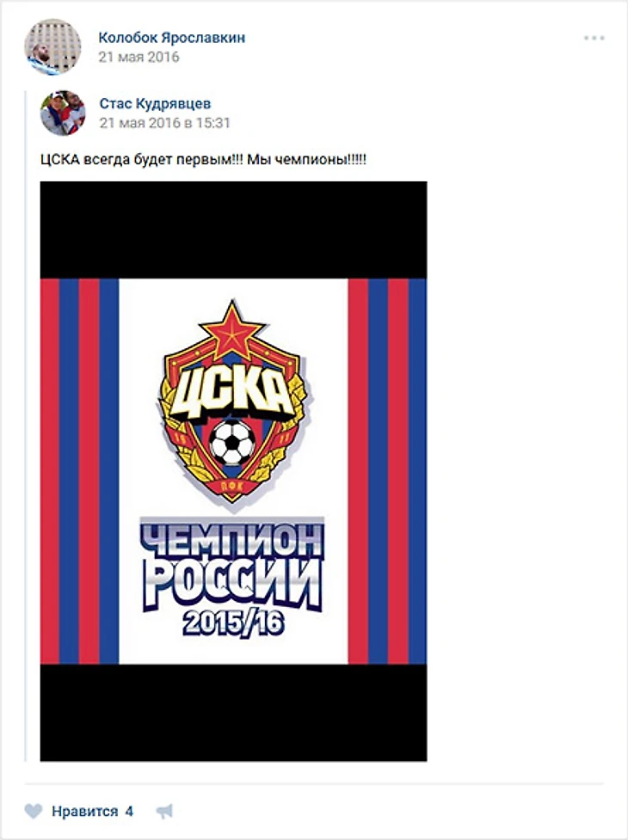Open Колобок Ярославкин's profile avatar
Viewport: 628px width, 840px height.
pos(52,46)
